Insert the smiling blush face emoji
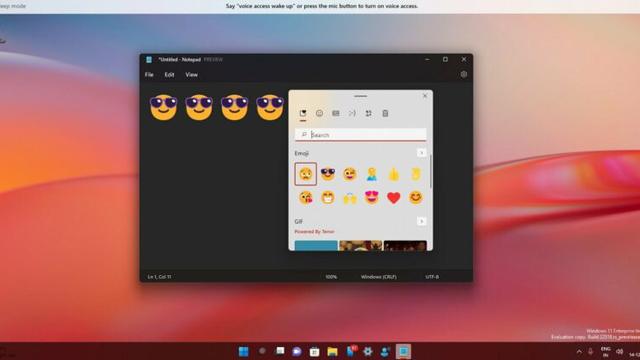640x360 pixels. (416, 198)
